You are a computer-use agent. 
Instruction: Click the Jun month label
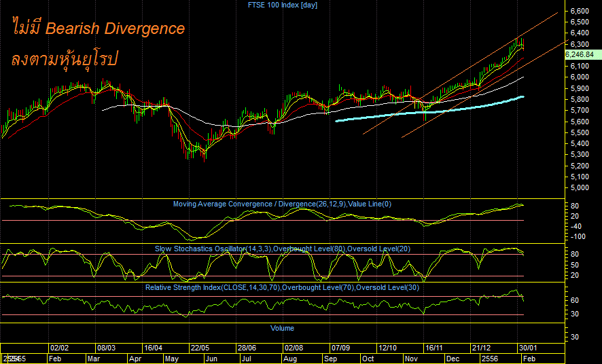(x=211, y=359)
